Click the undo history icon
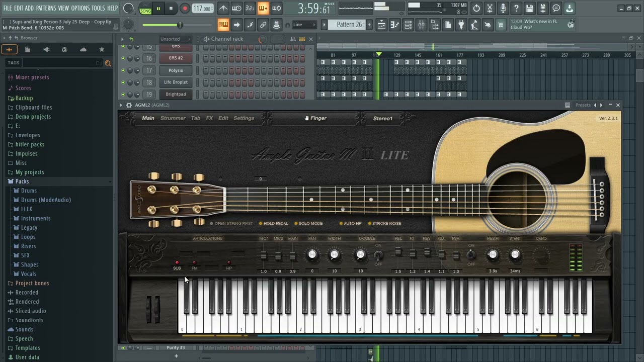Image resolution: width=644 pixels, height=362 pixels. (476, 9)
